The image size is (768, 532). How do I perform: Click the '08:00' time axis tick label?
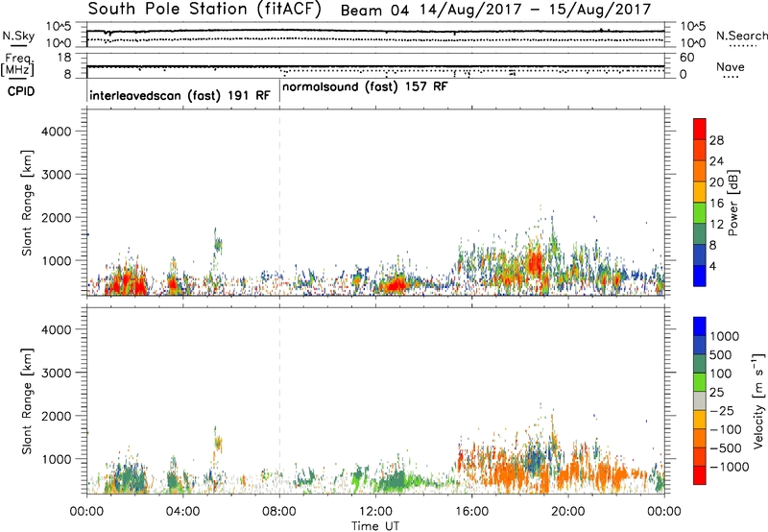pos(279,512)
